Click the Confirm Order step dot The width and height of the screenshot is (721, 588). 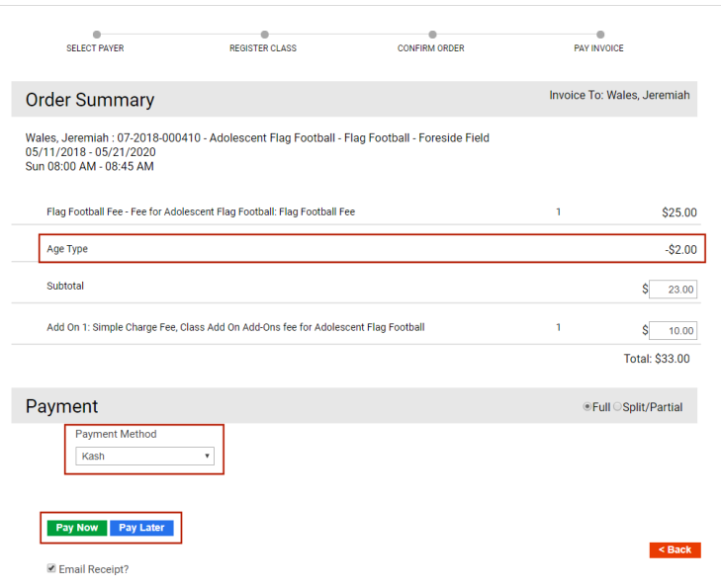tap(431, 35)
